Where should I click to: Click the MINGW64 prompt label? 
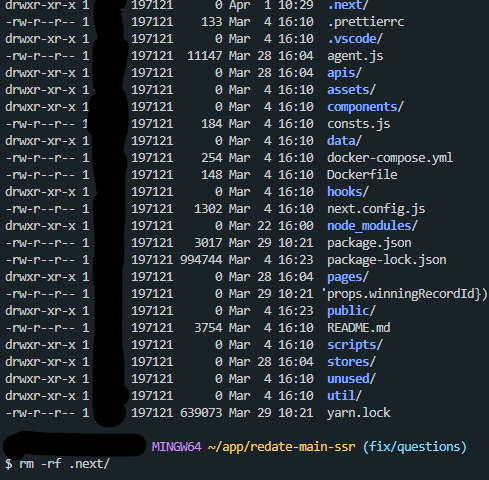176,447
